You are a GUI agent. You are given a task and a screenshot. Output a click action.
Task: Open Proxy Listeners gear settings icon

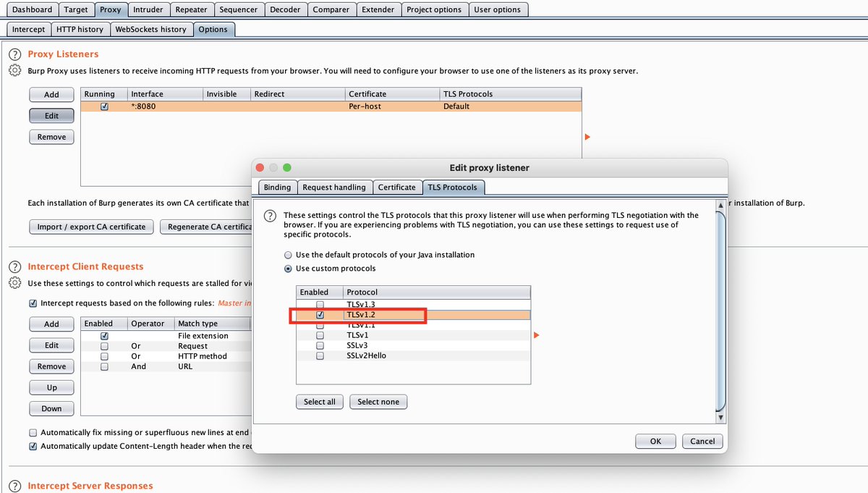[x=14, y=71]
